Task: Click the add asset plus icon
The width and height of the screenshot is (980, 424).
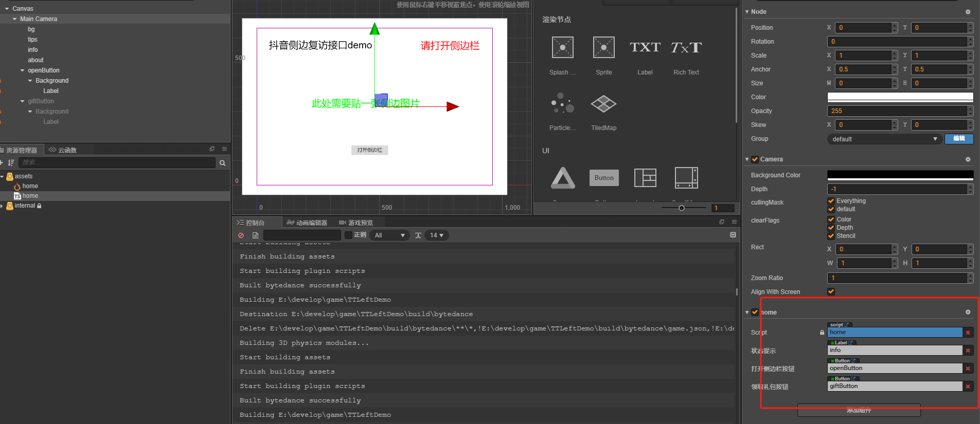Action: coord(2,162)
